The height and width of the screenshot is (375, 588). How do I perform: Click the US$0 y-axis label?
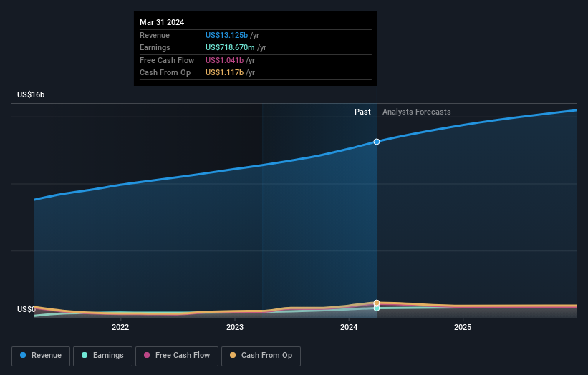26,309
